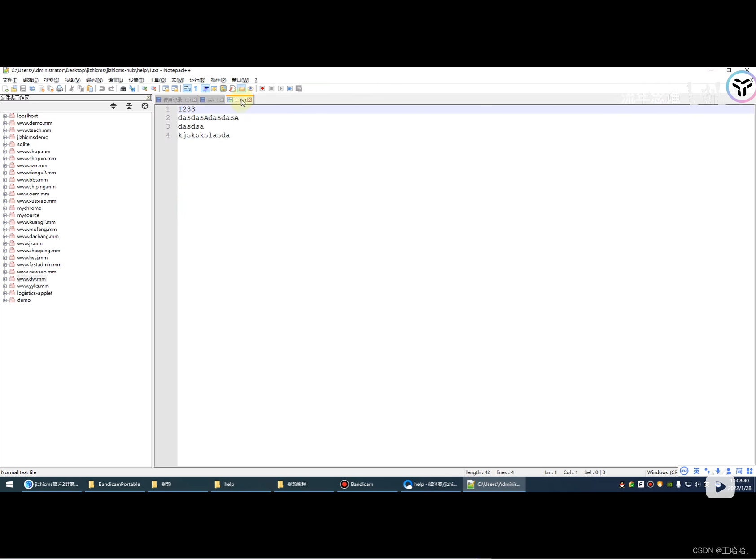Open the 文件(F) menu
The width and height of the screenshot is (756, 559).
(x=10, y=80)
